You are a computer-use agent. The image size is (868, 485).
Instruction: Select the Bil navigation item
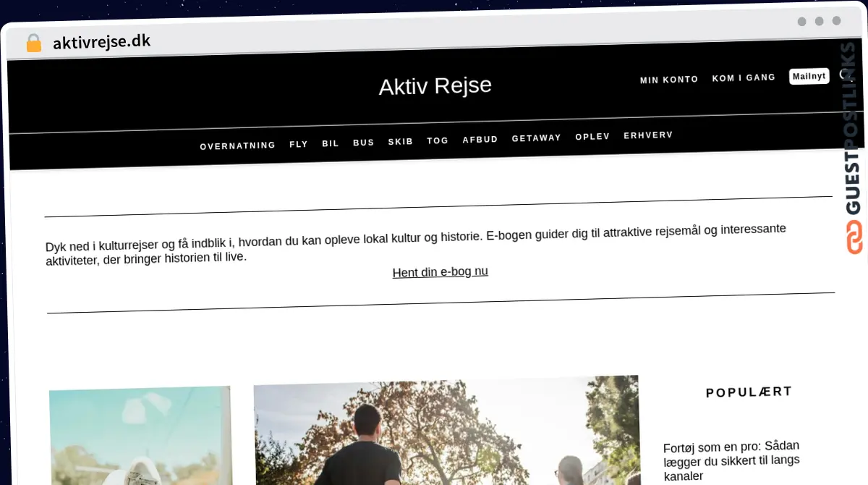click(331, 143)
